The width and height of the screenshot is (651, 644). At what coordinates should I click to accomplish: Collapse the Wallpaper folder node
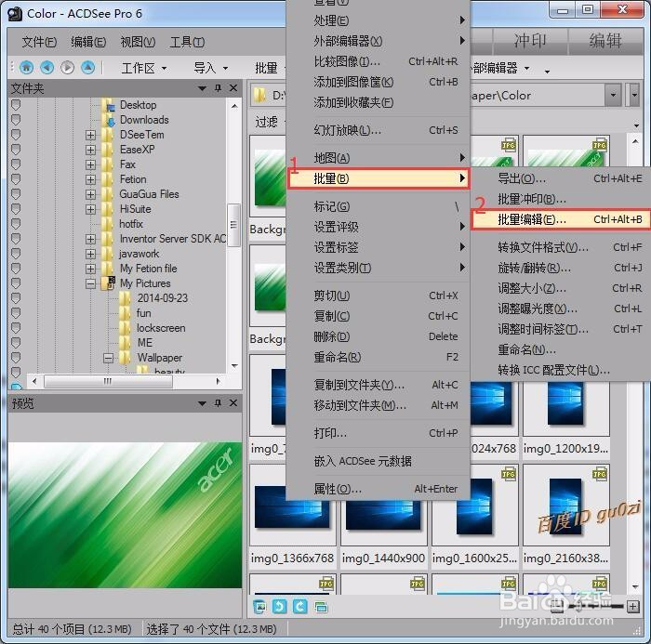(x=109, y=358)
